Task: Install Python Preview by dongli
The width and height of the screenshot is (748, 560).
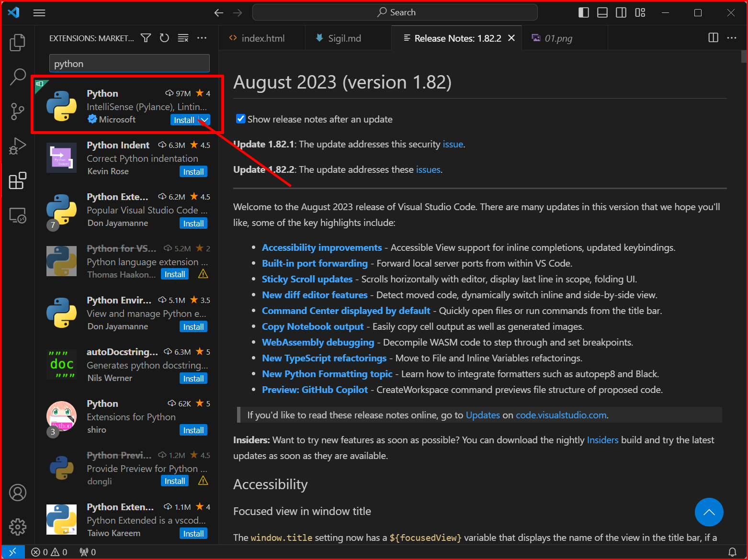Action: 175,481
